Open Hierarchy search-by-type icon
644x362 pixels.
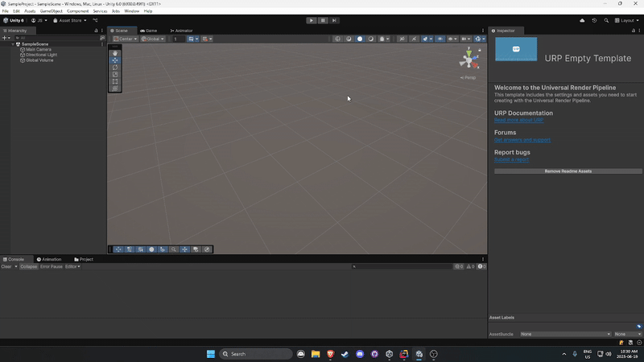102,38
